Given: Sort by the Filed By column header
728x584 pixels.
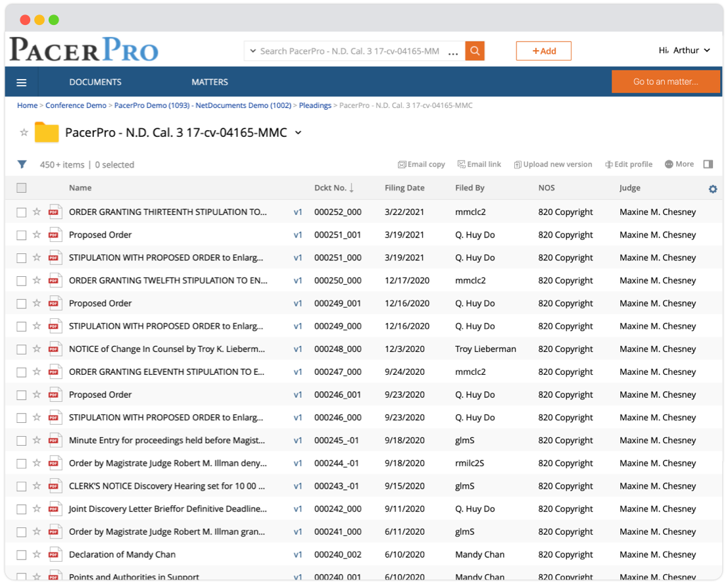Looking at the screenshot, I should (x=470, y=188).
